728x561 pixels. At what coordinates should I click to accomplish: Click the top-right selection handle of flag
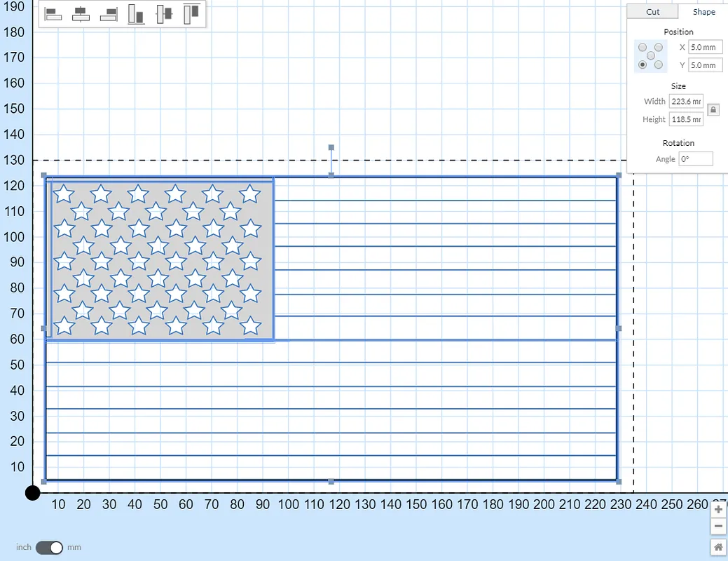tap(619, 175)
